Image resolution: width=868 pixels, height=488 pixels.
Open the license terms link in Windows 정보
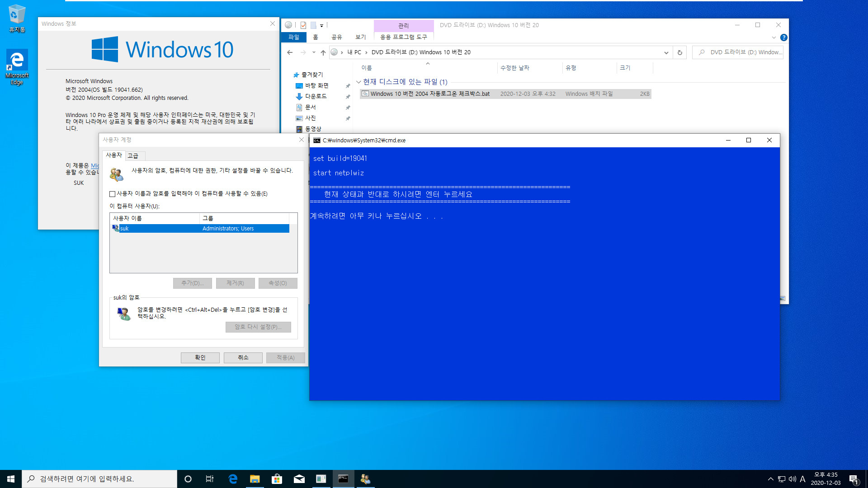(x=95, y=166)
